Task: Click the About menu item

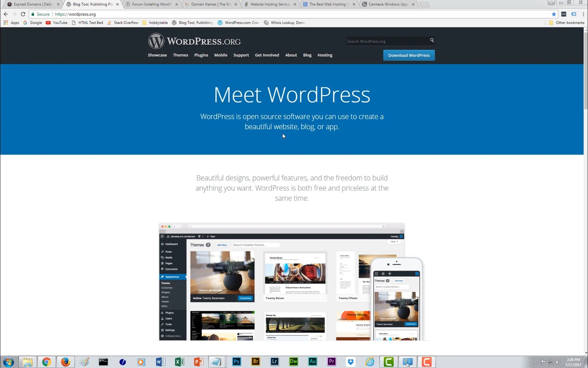Action: (291, 55)
